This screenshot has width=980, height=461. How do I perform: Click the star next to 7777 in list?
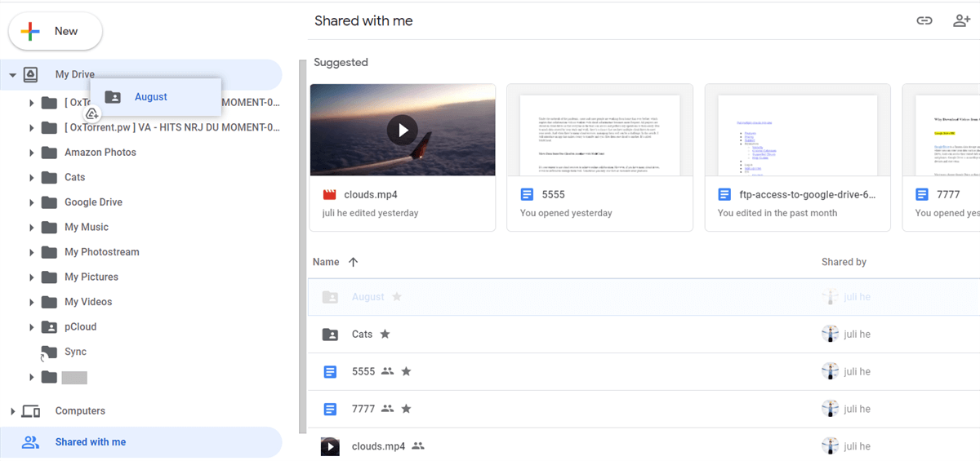point(406,409)
